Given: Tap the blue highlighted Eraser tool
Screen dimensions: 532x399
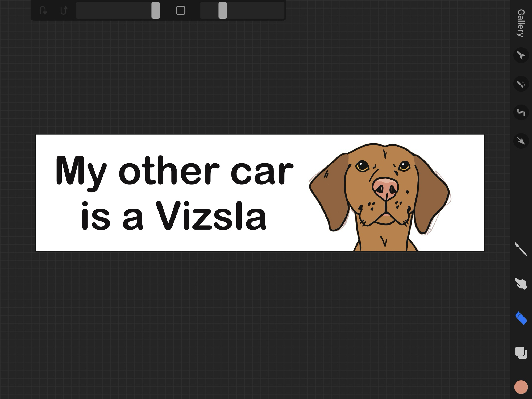Looking at the screenshot, I should point(521,318).
